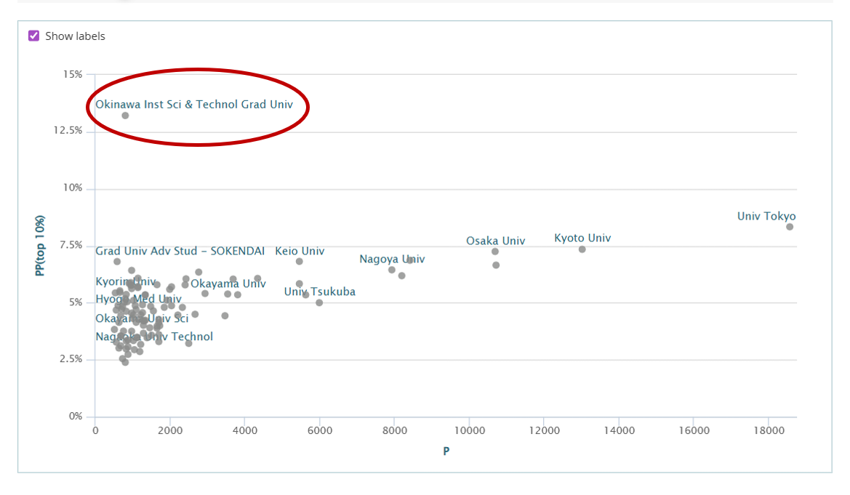The width and height of the screenshot is (850, 495).
Task: Click the Nagoya Univ label
Action: (392, 259)
